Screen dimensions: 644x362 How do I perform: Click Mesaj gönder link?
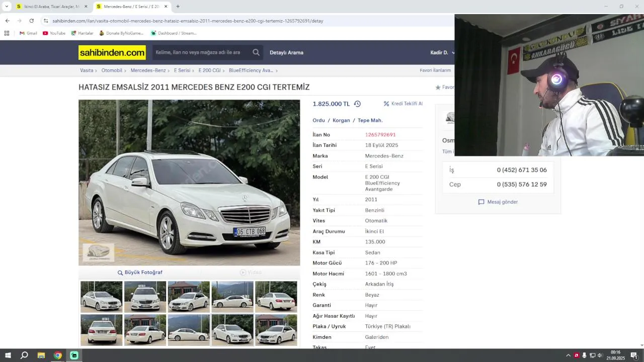(x=502, y=202)
